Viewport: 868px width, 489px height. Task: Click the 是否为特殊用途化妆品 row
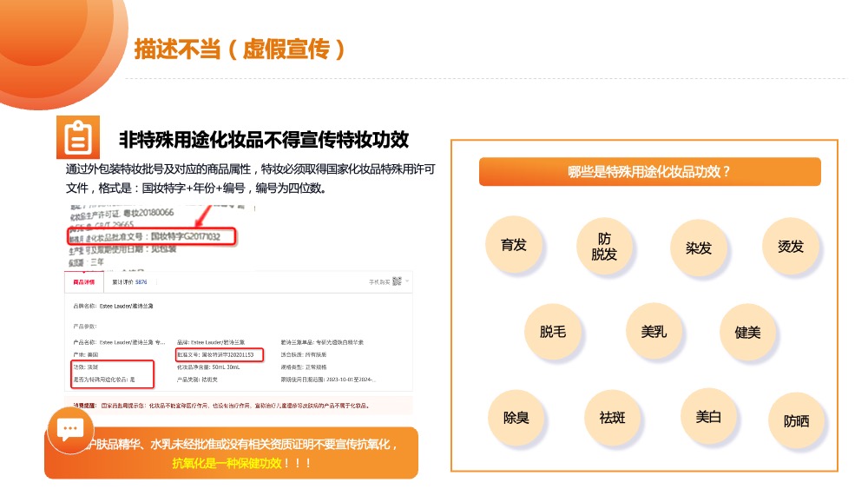coord(104,380)
